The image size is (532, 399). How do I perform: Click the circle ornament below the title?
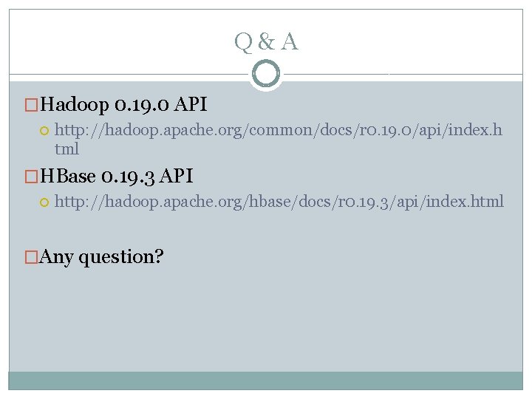click(265, 74)
